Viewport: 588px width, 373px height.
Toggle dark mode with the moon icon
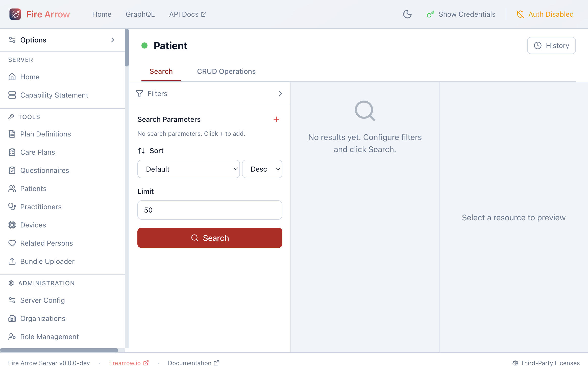click(x=407, y=14)
